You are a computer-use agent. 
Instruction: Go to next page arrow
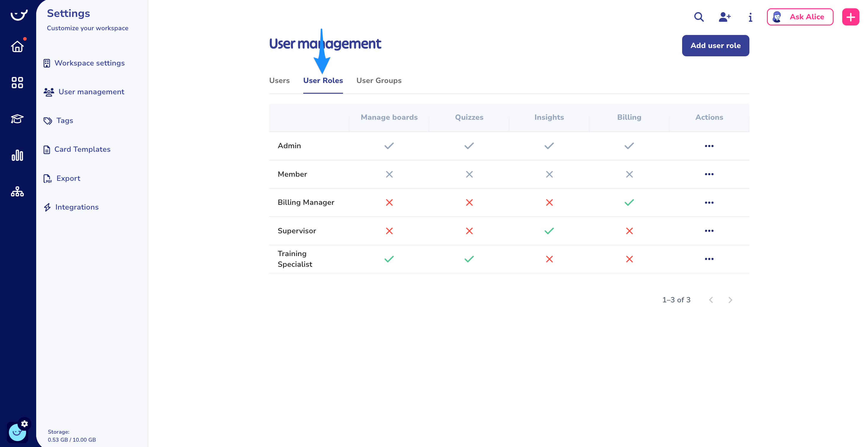tap(730, 300)
